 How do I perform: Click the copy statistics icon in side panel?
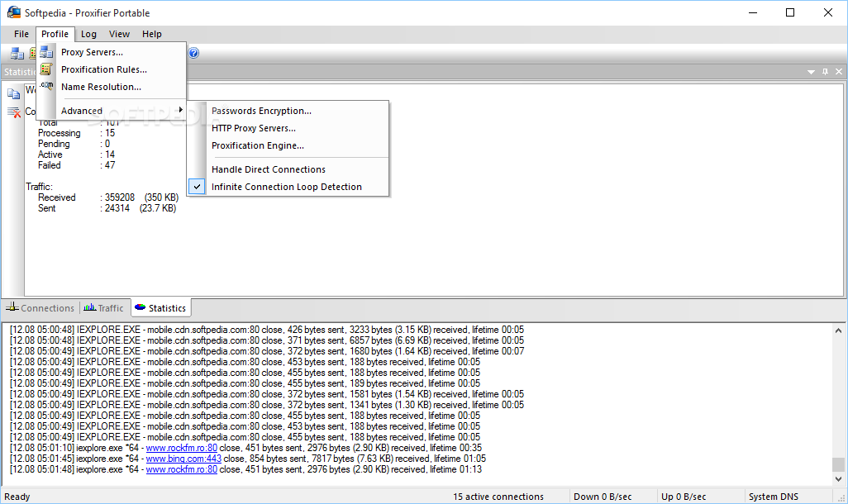[13, 94]
